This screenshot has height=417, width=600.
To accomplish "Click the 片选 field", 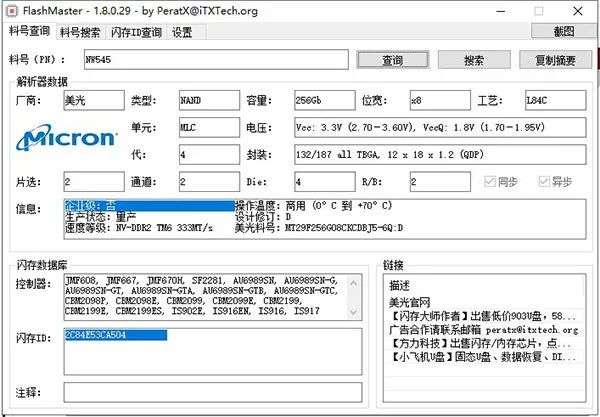I will (94, 182).
